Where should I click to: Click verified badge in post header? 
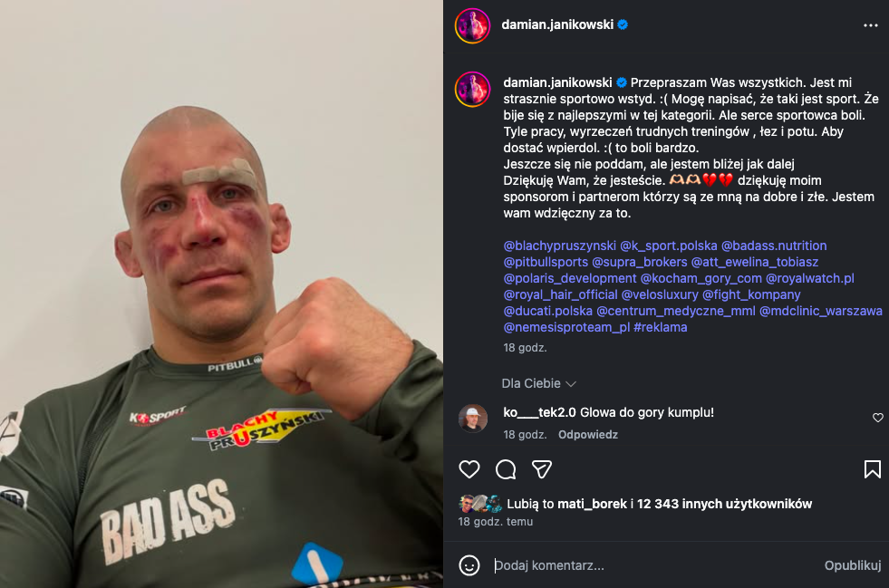[623, 24]
